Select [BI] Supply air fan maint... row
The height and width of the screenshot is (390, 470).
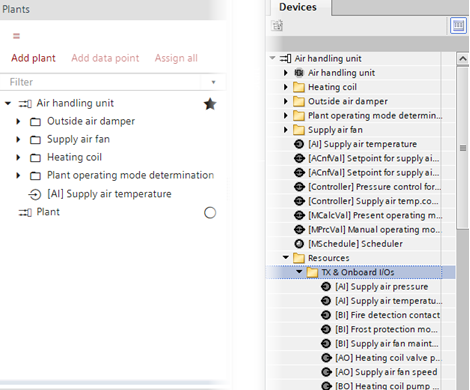tap(387, 344)
